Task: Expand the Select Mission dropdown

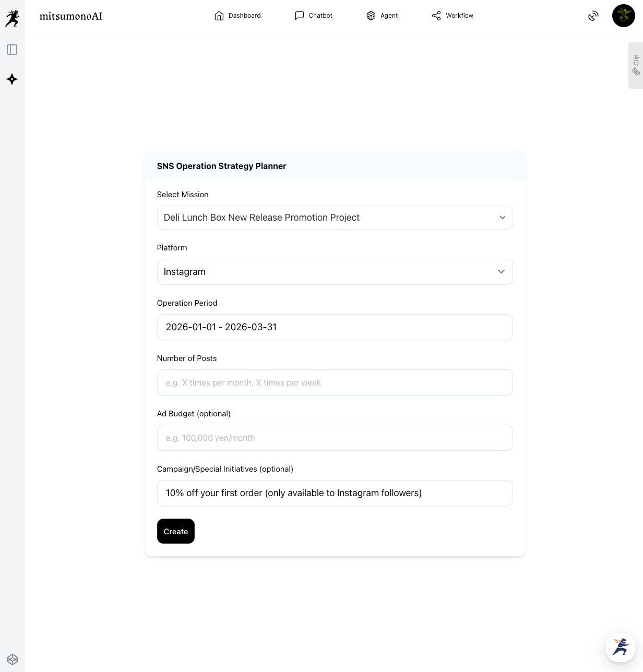Action: (335, 218)
